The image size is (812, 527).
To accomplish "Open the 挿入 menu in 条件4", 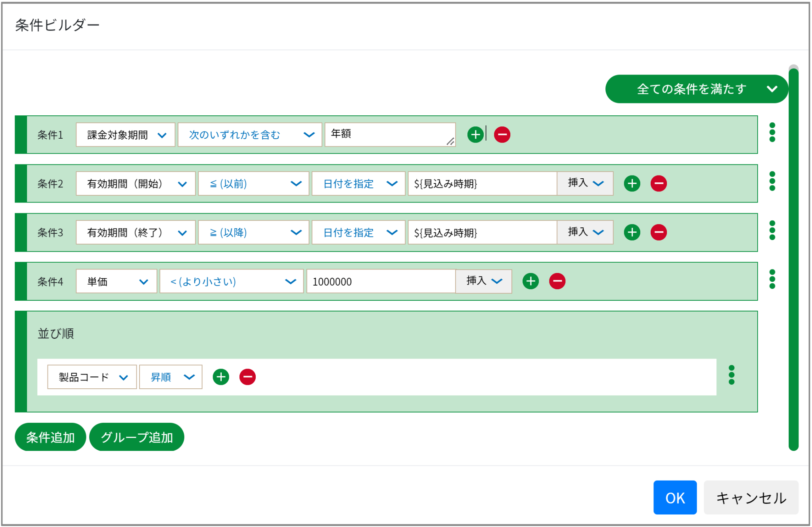I will coord(484,281).
